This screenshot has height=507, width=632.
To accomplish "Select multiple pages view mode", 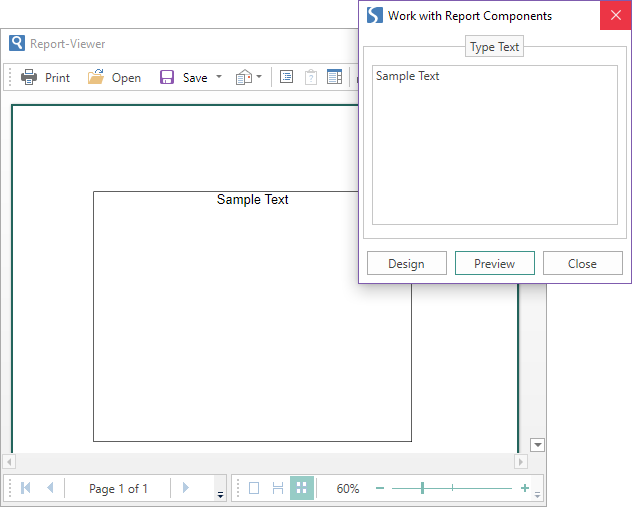I will [x=301, y=488].
